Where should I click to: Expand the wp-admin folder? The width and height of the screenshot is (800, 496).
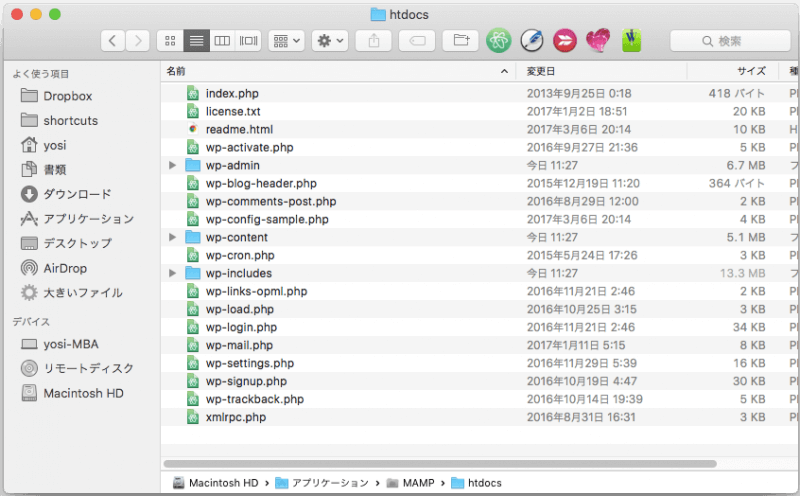pyautogui.click(x=172, y=165)
